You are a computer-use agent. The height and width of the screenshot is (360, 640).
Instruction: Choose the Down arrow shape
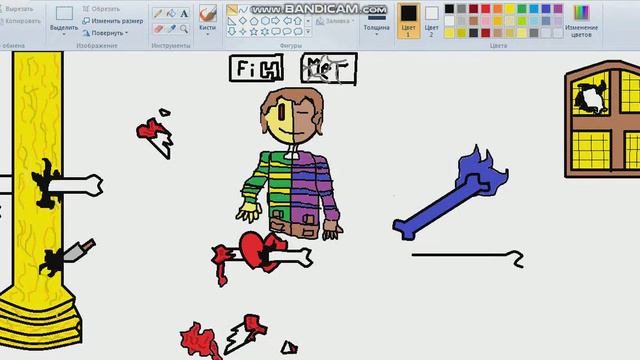[x=232, y=31]
